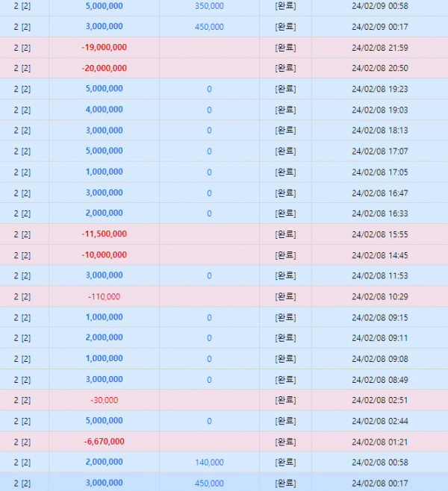Click the red amount -20,000,000
This screenshot has width=448, height=491.
click(105, 68)
